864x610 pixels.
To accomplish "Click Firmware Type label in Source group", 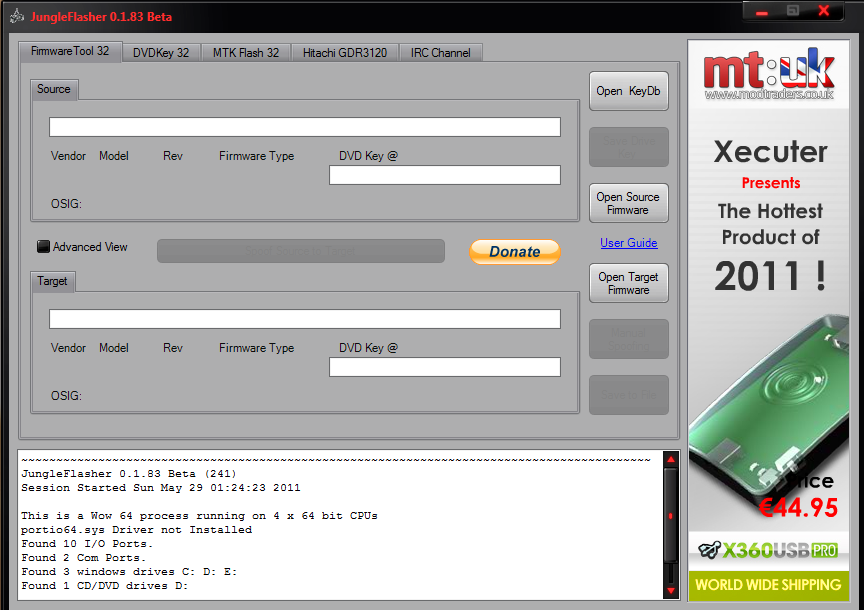I will point(257,156).
